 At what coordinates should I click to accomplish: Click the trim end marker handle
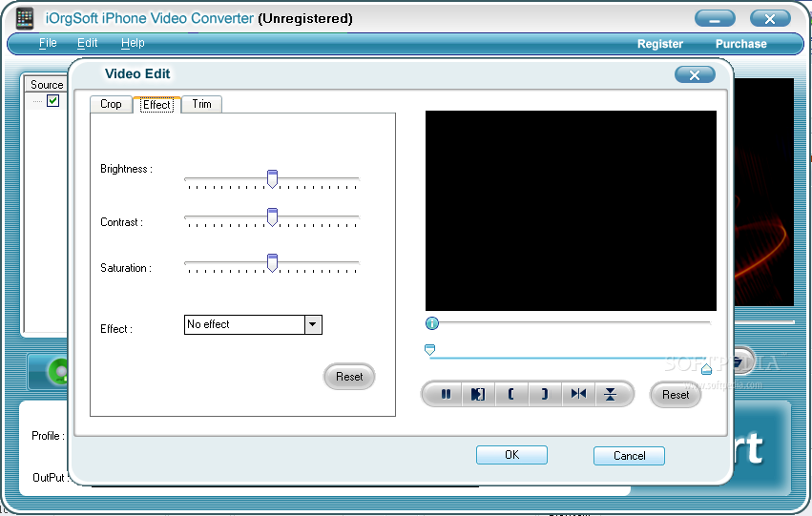click(706, 369)
